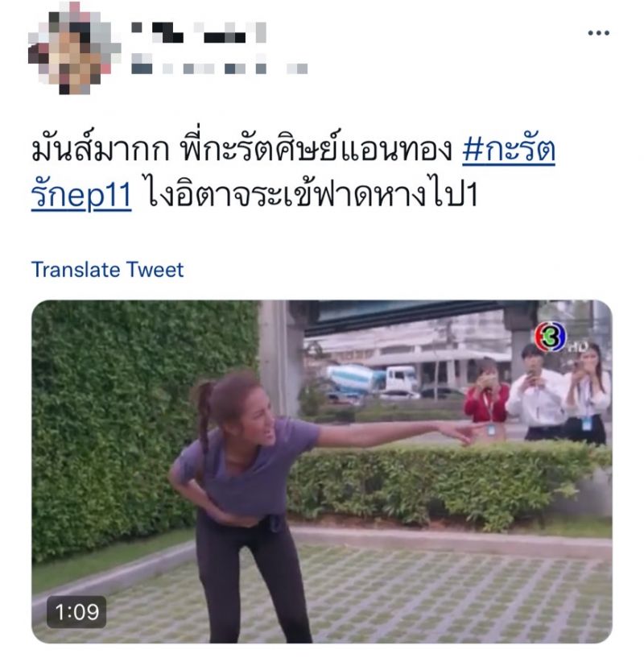Follow the รักep11 hashtag continuation link
The image size is (644, 662).
[81, 195]
